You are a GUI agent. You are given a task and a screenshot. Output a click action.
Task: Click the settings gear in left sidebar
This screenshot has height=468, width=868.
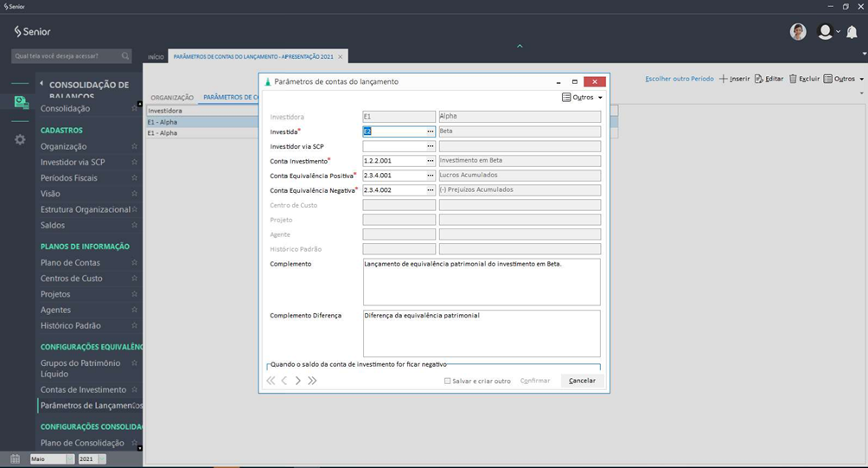click(x=20, y=139)
